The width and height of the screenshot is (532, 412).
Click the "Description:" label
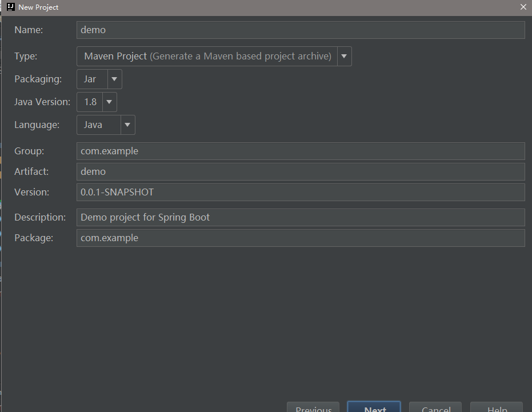40,217
